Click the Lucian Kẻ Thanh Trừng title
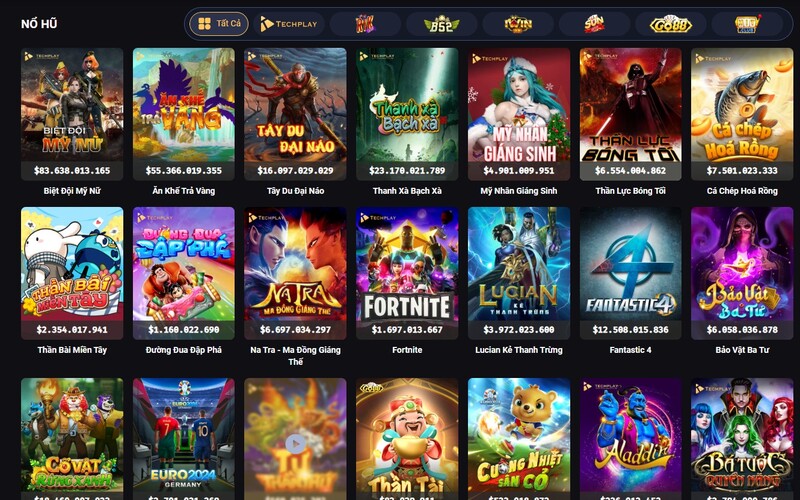Viewport: 800px width, 500px height. pos(519,350)
